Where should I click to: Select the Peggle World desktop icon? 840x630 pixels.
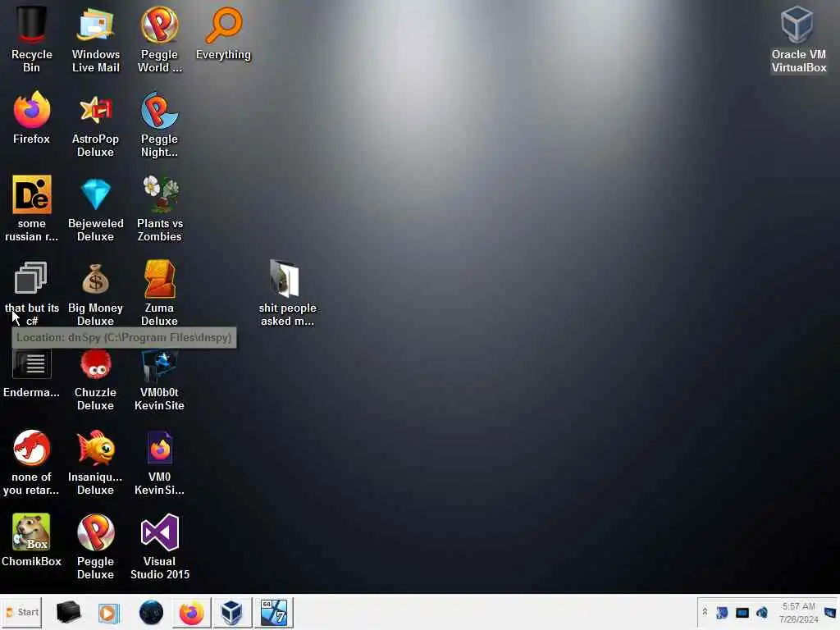pos(160,39)
